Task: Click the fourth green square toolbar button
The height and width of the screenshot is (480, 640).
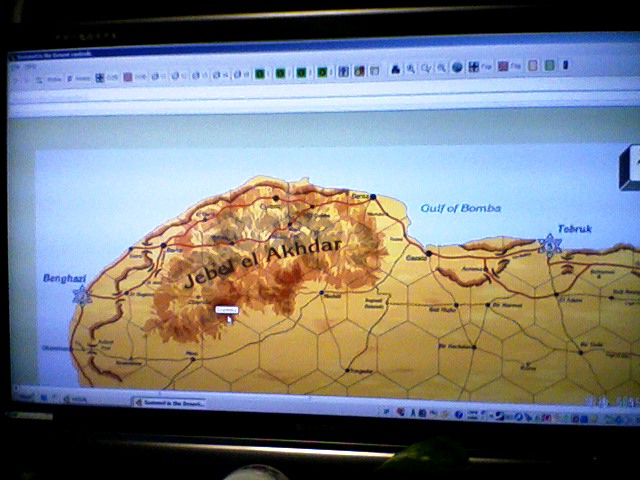Action: [x=322, y=73]
